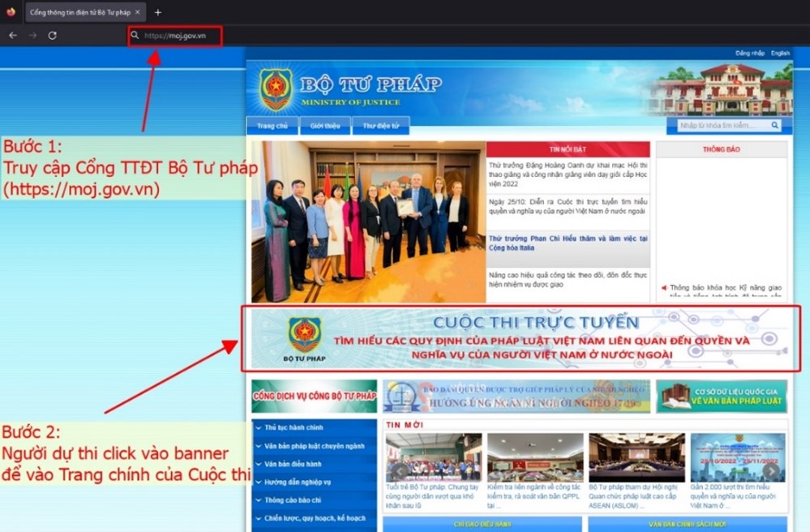Click next arrow on Tin mới carousel

pyautogui.click(x=772, y=470)
